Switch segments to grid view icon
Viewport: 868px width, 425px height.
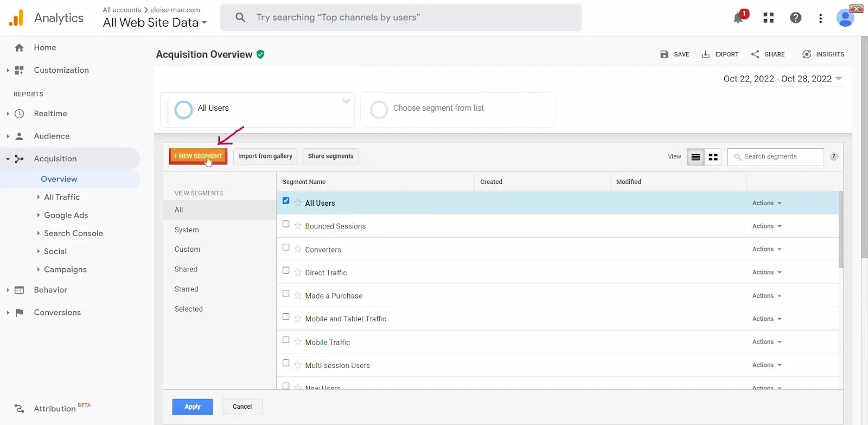coord(713,157)
